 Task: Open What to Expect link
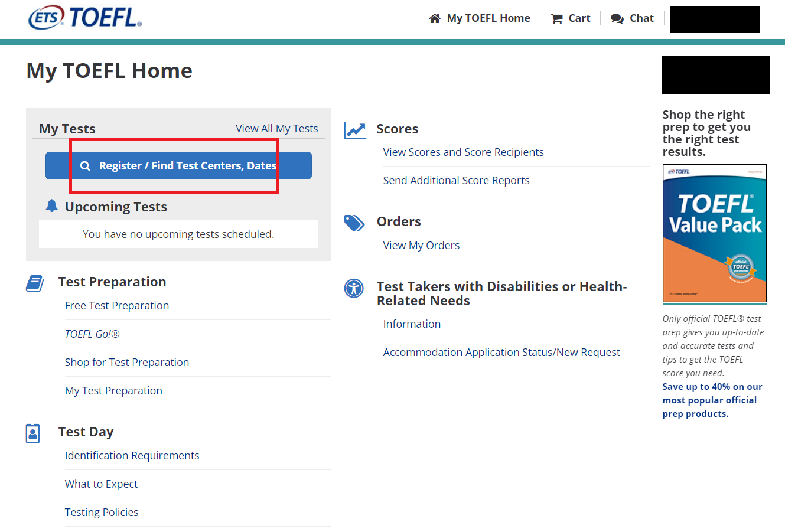(x=101, y=484)
